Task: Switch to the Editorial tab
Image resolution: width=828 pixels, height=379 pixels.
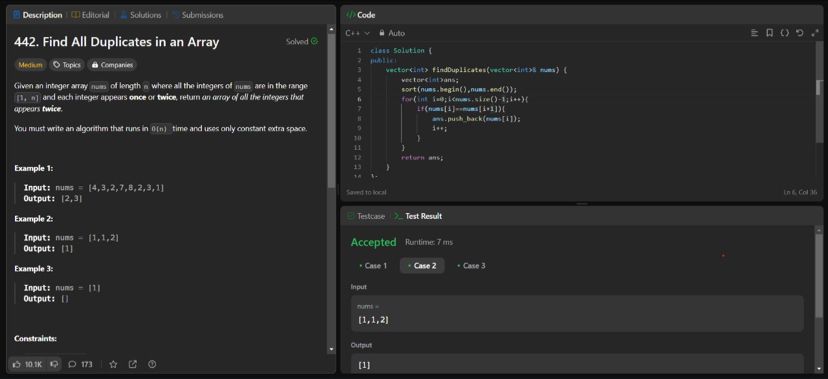Action: (90, 15)
